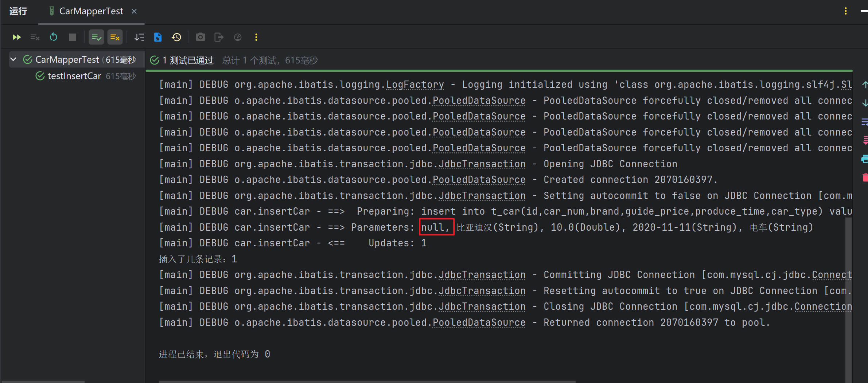This screenshot has width=868, height=383.
Task: Toggle show passed tests filter
Action: pyautogui.click(x=96, y=37)
